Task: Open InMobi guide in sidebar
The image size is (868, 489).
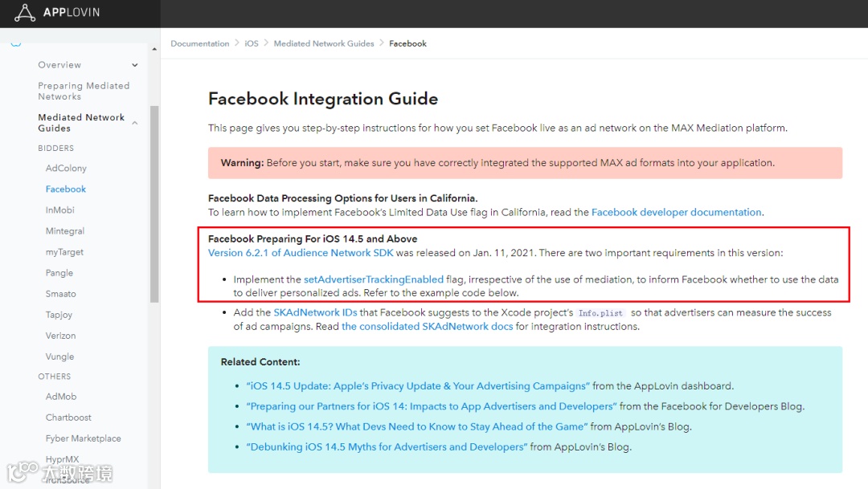Action: coord(59,210)
